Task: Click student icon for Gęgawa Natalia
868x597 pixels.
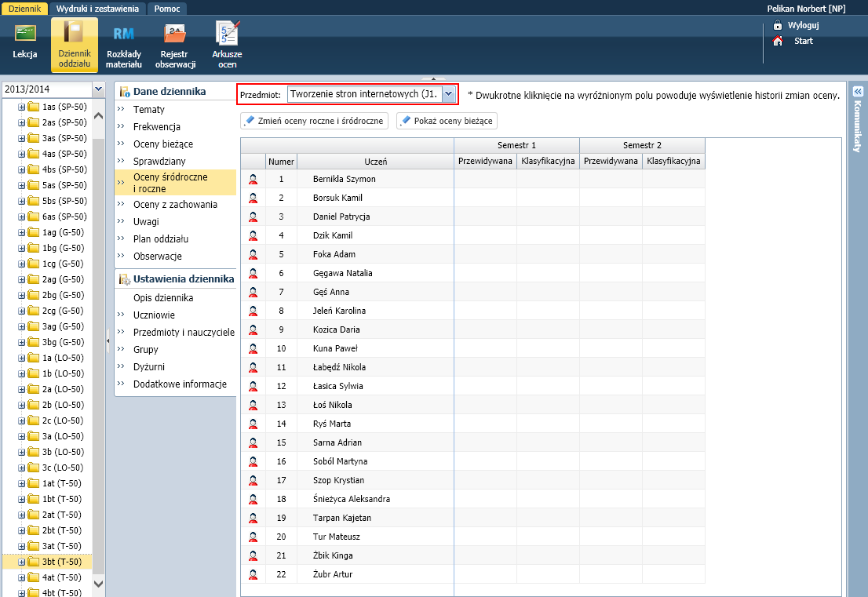Action: coord(253,273)
